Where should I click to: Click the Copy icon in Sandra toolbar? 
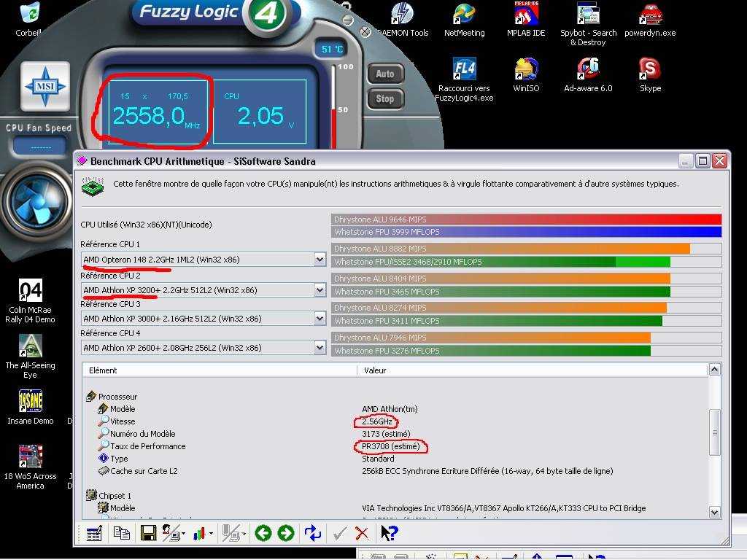122,533
